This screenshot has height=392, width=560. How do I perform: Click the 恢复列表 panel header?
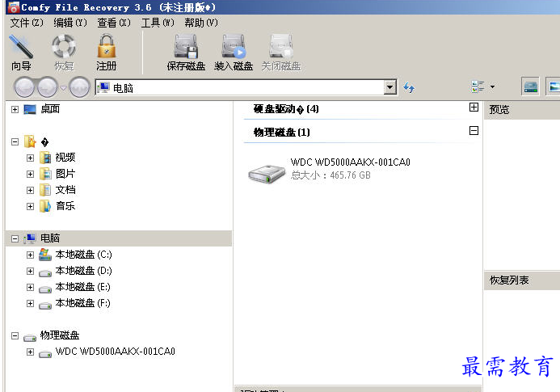click(509, 280)
